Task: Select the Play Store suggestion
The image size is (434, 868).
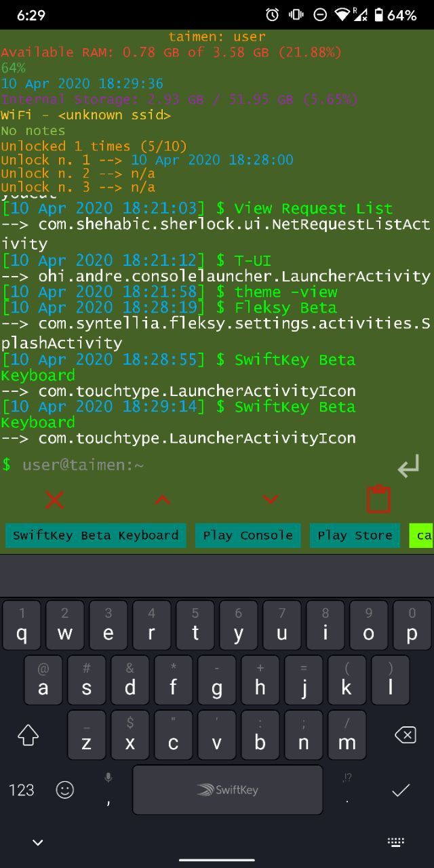Action: (x=355, y=535)
